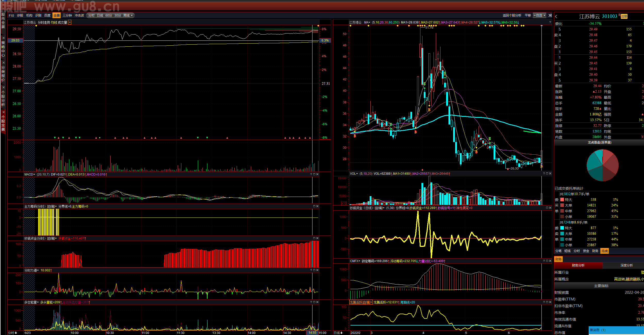Close the 主力筹码(分时) indicator panel
This screenshot has height=335, width=644.
317,206
